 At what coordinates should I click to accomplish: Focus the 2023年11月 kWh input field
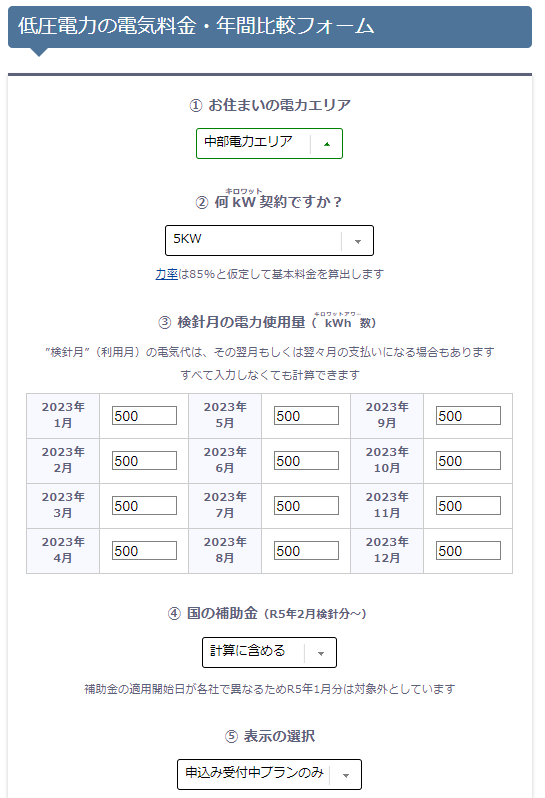468,506
